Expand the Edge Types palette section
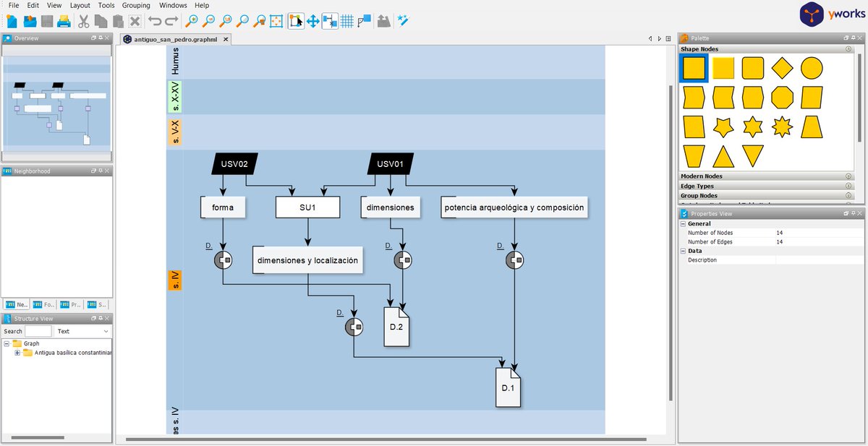Screen dimensions: 868x446 pyautogui.click(x=848, y=186)
